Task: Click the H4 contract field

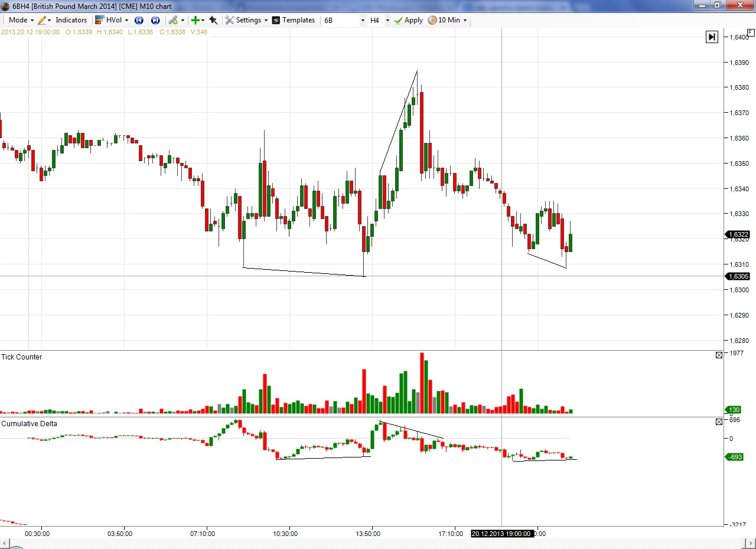Action: (x=376, y=20)
